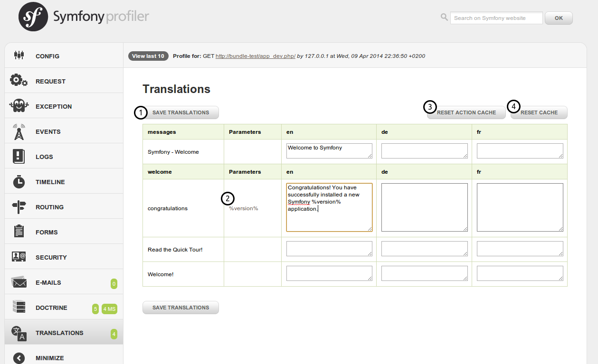Focus the de field for Welcome!
The image size is (598, 364).
pyautogui.click(x=425, y=273)
